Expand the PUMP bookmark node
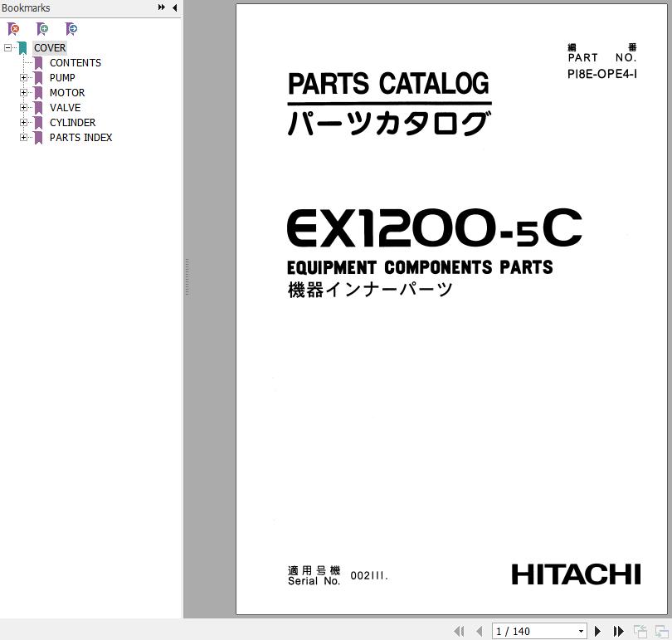 pyautogui.click(x=23, y=77)
